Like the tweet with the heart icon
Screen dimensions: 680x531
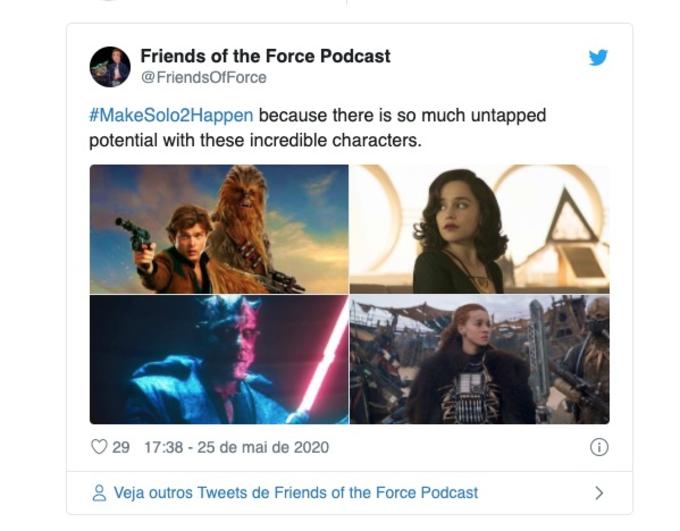pyautogui.click(x=99, y=446)
